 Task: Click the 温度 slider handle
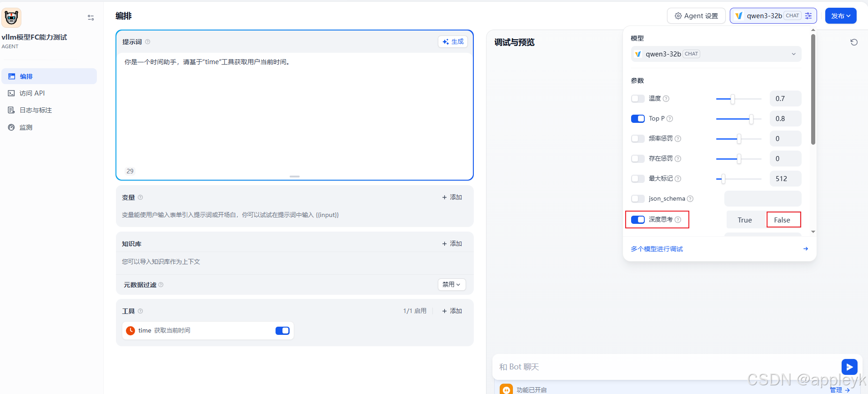coord(733,99)
